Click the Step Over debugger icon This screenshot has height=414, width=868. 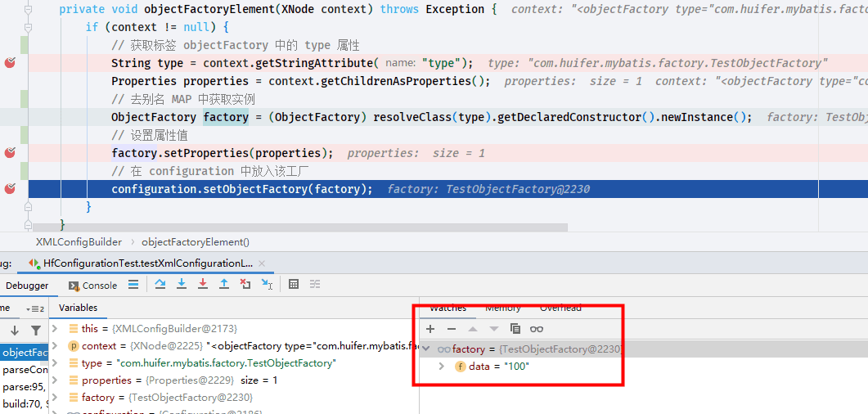(x=160, y=284)
